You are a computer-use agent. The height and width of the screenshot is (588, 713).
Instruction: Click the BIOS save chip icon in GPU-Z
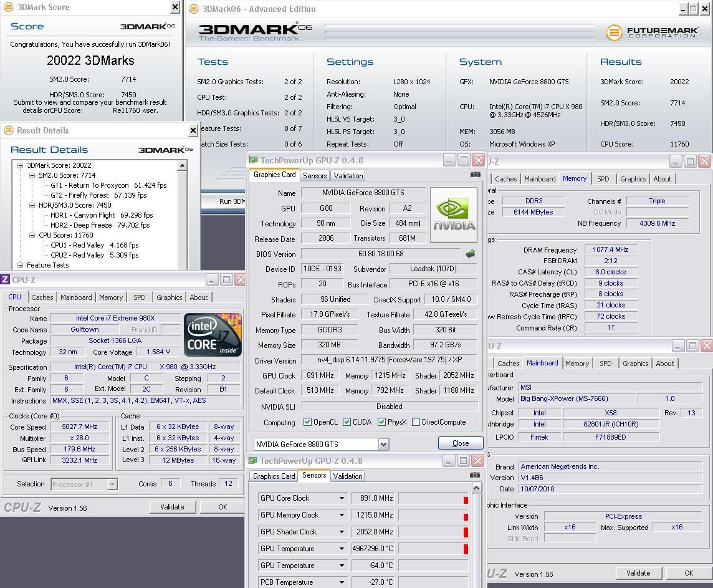point(470,253)
